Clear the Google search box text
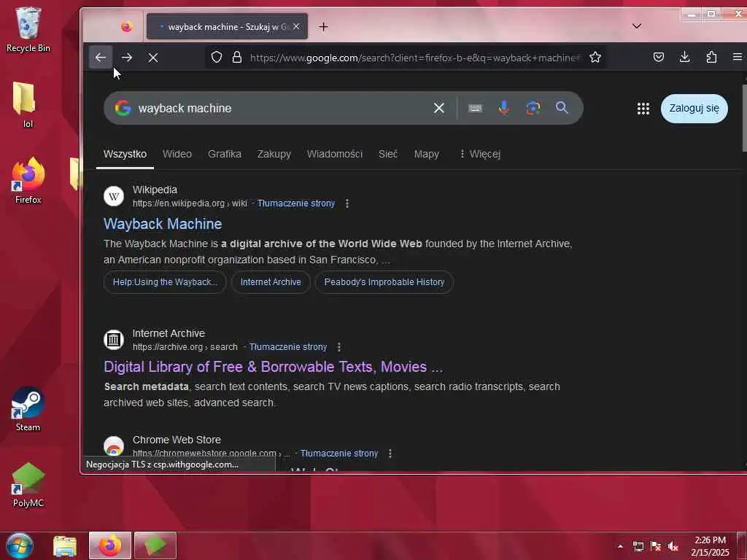The width and height of the screenshot is (747, 560). click(438, 108)
